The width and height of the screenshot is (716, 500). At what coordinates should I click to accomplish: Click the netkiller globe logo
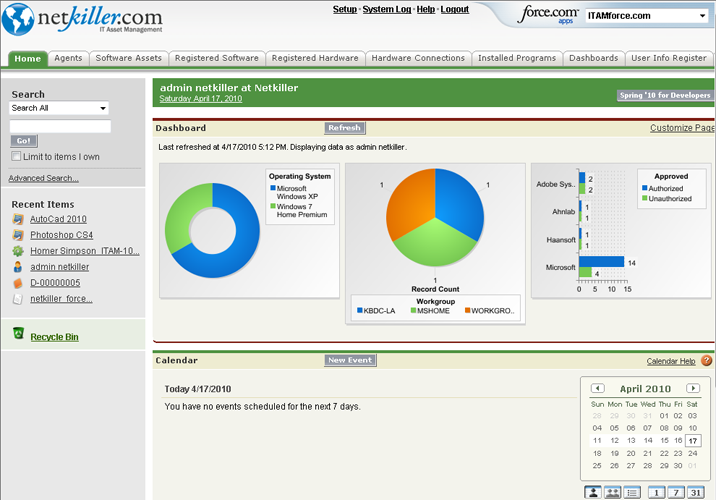point(18,20)
